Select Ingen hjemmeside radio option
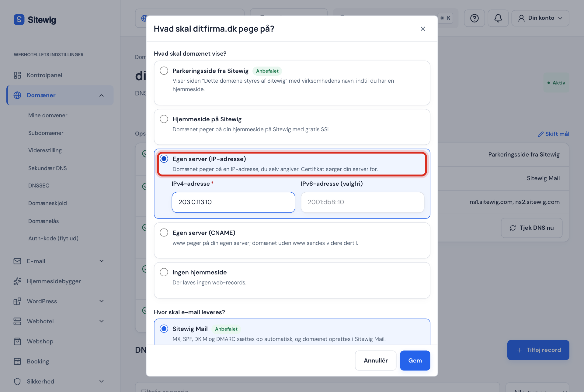 164,272
